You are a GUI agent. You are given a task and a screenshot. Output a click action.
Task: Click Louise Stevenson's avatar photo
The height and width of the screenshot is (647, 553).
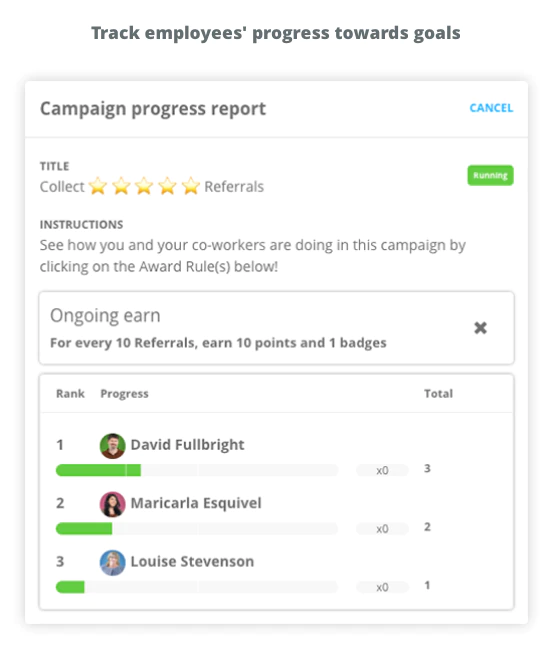click(x=113, y=563)
